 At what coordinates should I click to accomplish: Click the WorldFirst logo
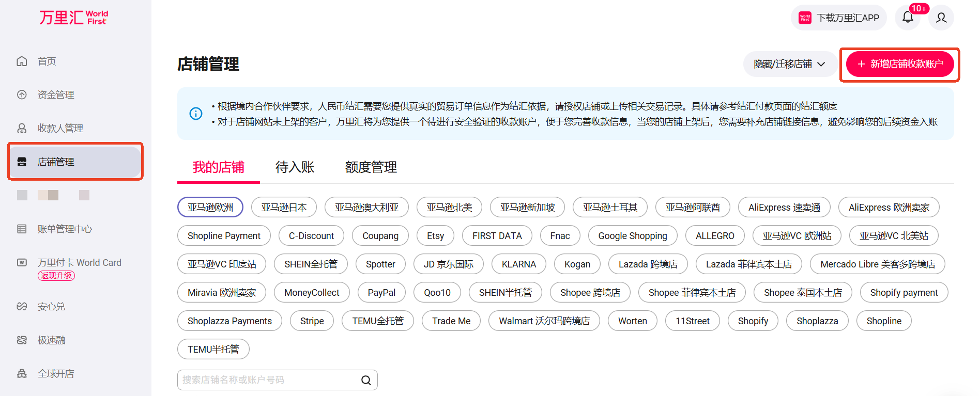tap(73, 18)
